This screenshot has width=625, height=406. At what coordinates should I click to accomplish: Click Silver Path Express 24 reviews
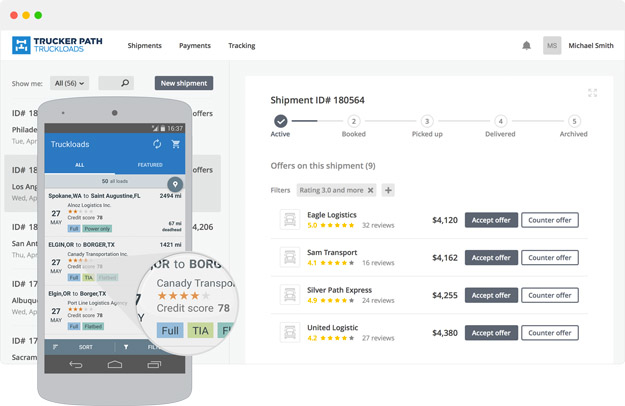tap(378, 300)
